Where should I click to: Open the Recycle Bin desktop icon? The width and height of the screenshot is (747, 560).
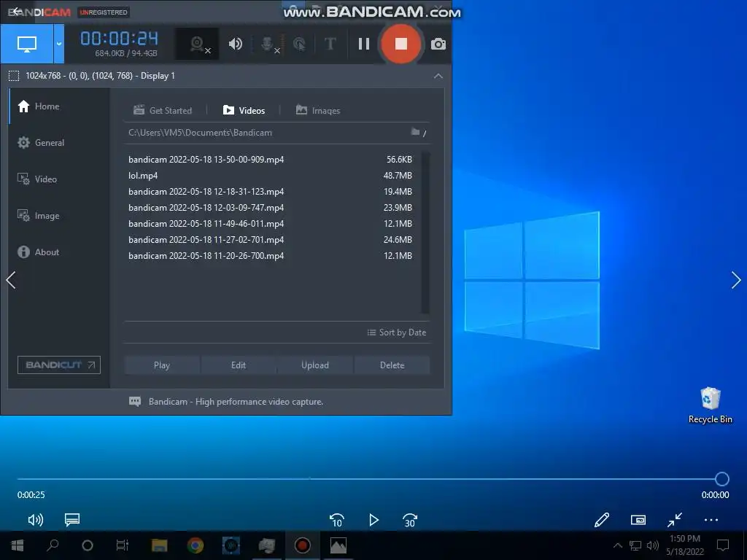710,405
